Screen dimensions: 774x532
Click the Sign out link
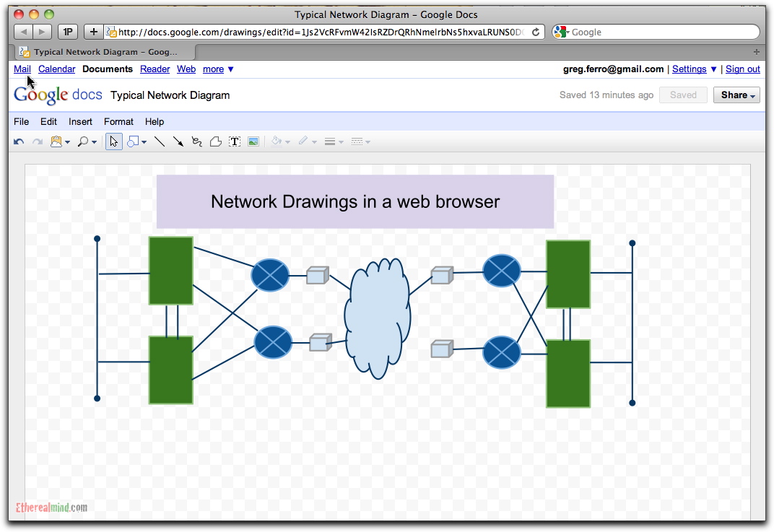[x=742, y=69]
